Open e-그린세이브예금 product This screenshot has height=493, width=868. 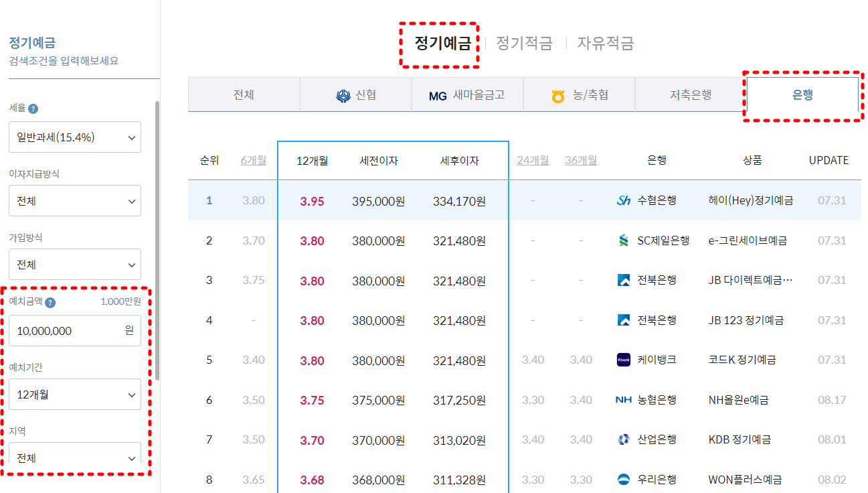(x=748, y=240)
